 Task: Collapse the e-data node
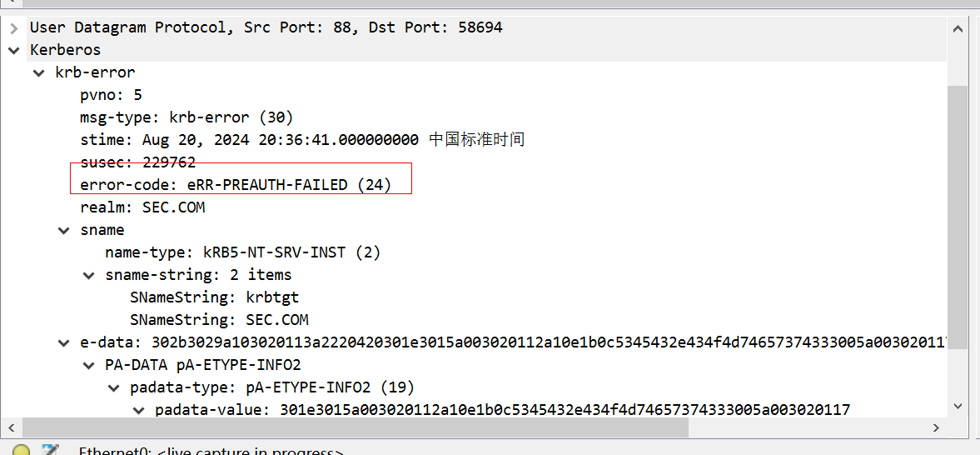coord(63,342)
